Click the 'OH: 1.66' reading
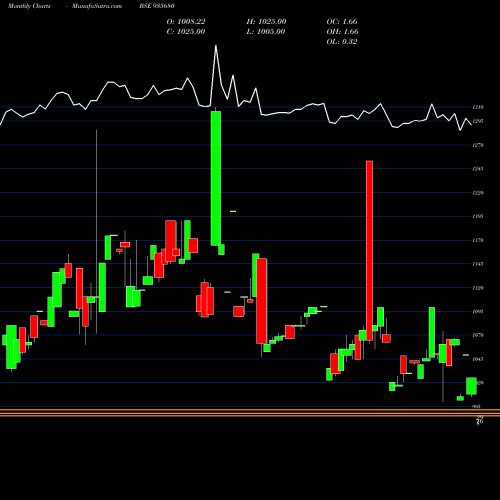The height and width of the screenshot is (500, 500). click(343, 32)
